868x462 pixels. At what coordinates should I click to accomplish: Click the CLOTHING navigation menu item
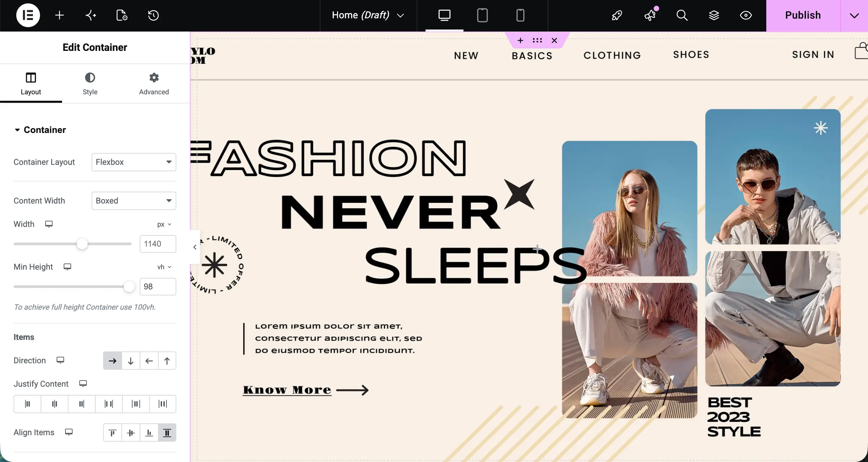point(612,55)
